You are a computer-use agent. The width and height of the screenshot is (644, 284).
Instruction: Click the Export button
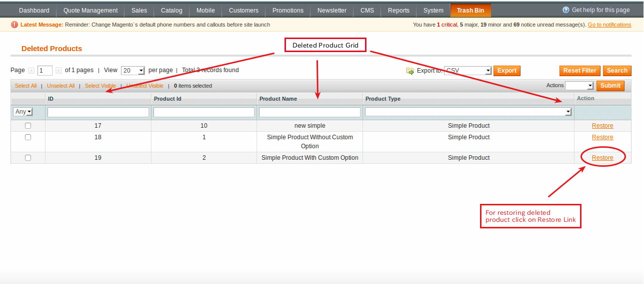tap(507, 71)
